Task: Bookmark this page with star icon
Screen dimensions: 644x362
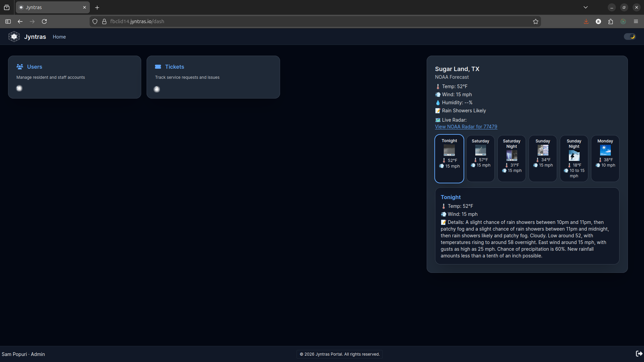Action: (x=536, y=21)
